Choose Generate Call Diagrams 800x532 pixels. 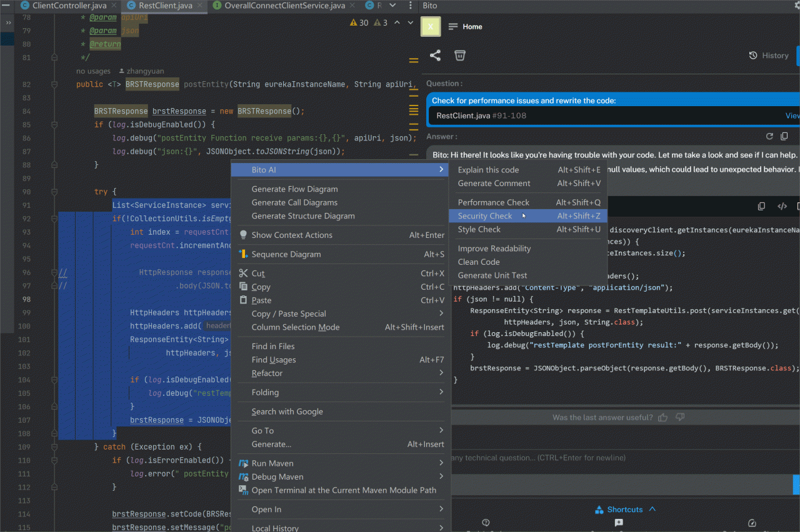pyautogui.click(x=341, y=202)
